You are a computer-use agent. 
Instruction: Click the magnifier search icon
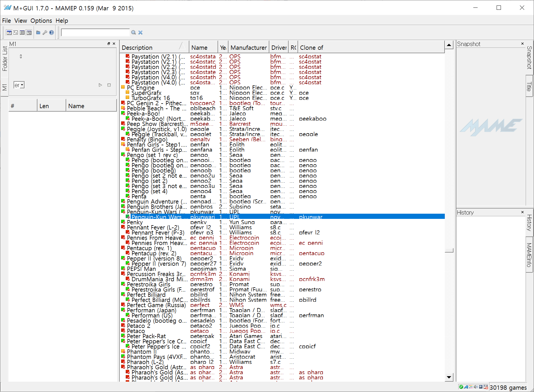tap(133, 32)
